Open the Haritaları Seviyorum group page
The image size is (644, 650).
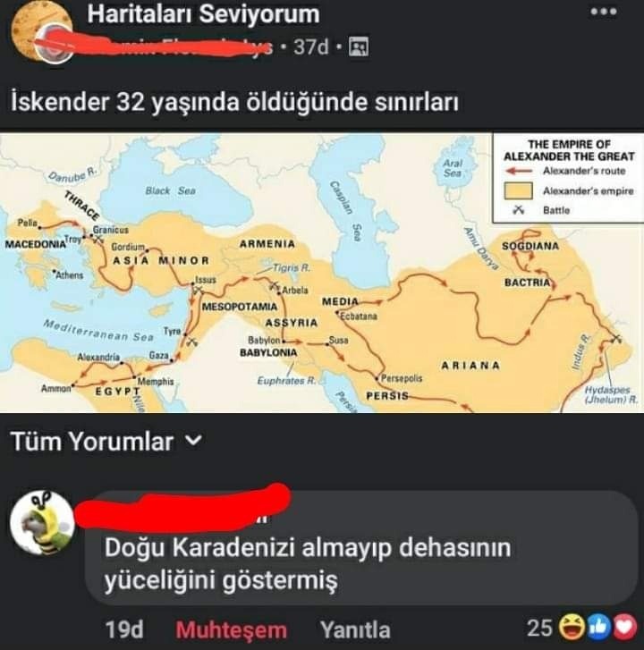tap(203, 14)
